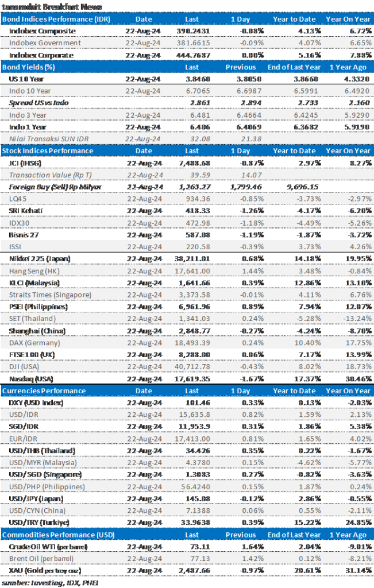Image resolution: width=374 pixels, height=588 pixels.
Task: Click the Stock Indices Performance section header
Action: click(x=48, y=150)
